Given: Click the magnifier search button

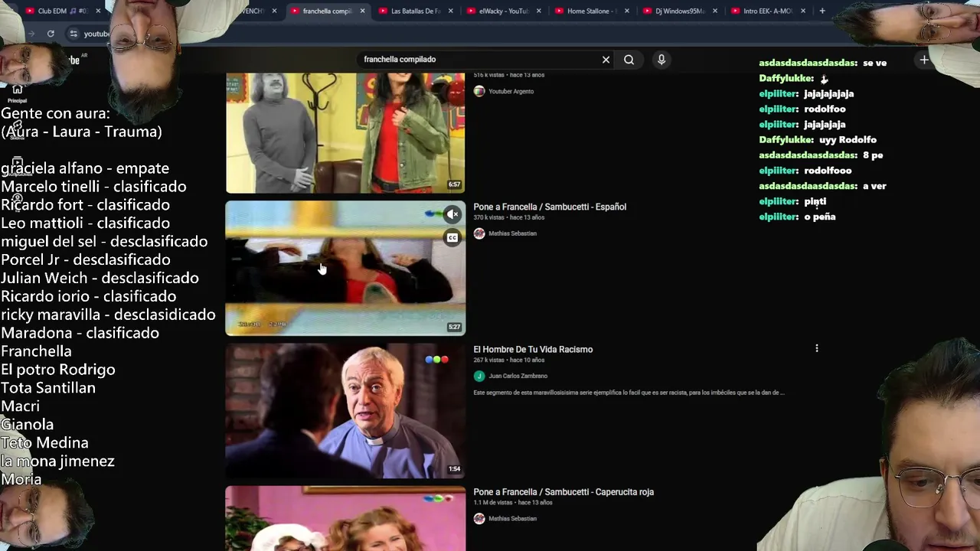Looking at the screenshot, I should [629, 60].
